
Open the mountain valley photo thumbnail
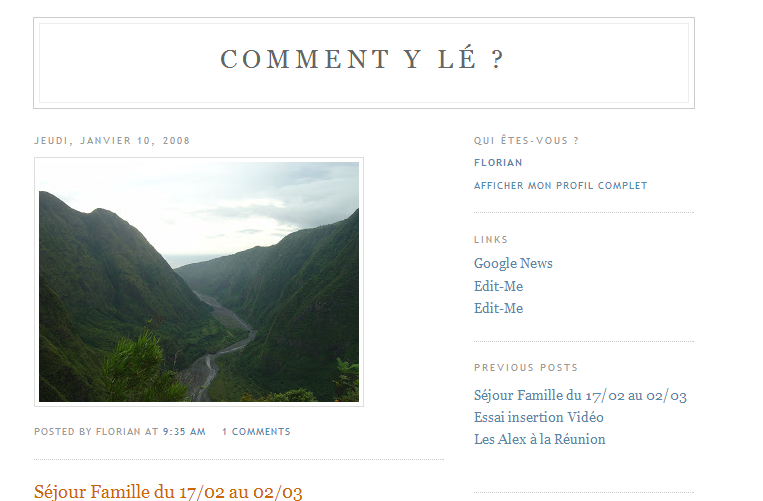199,282
